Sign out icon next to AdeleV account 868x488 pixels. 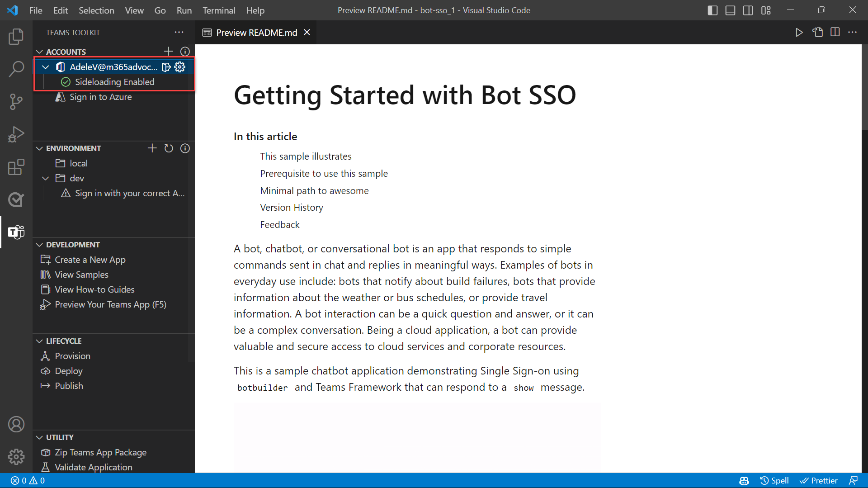[x=166, y=67]
